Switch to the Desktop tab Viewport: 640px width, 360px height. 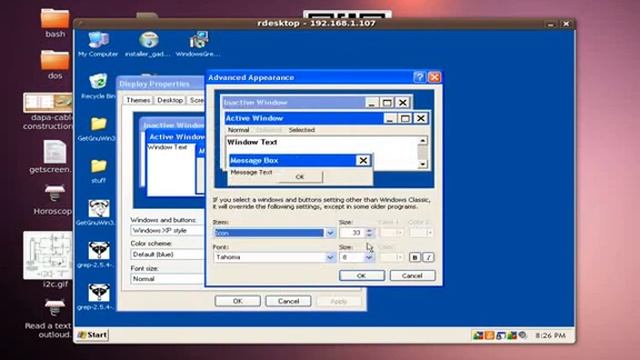170,100
